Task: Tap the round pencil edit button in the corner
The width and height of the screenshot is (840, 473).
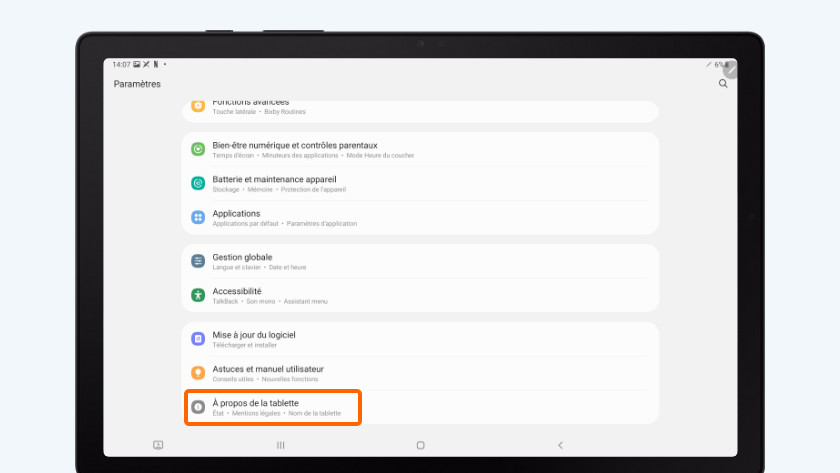Action: coord(730,70)
